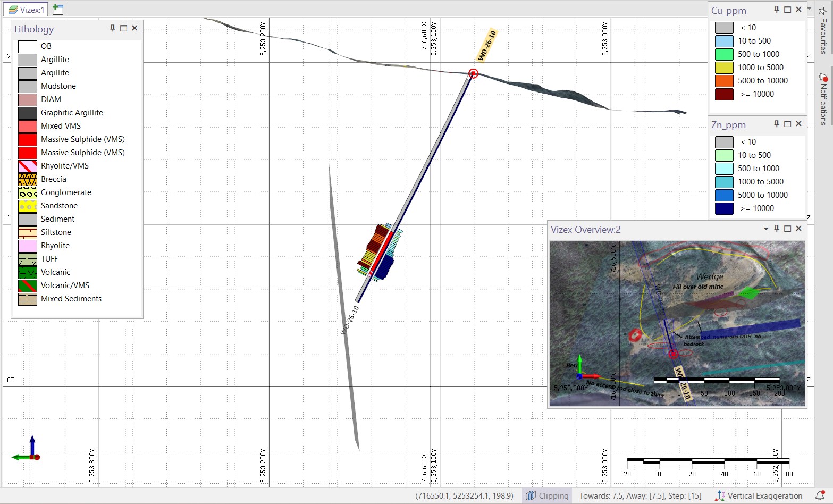833x504 pixels.
Task: Close the Zn_ppm legend panel
Action: coord(799,124)
